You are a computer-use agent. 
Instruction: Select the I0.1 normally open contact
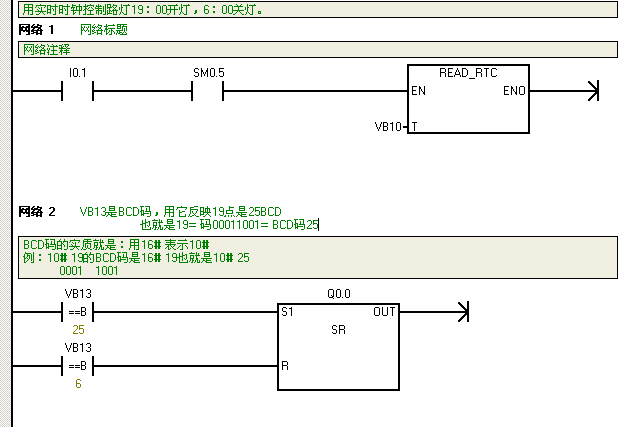pos(77,92)
